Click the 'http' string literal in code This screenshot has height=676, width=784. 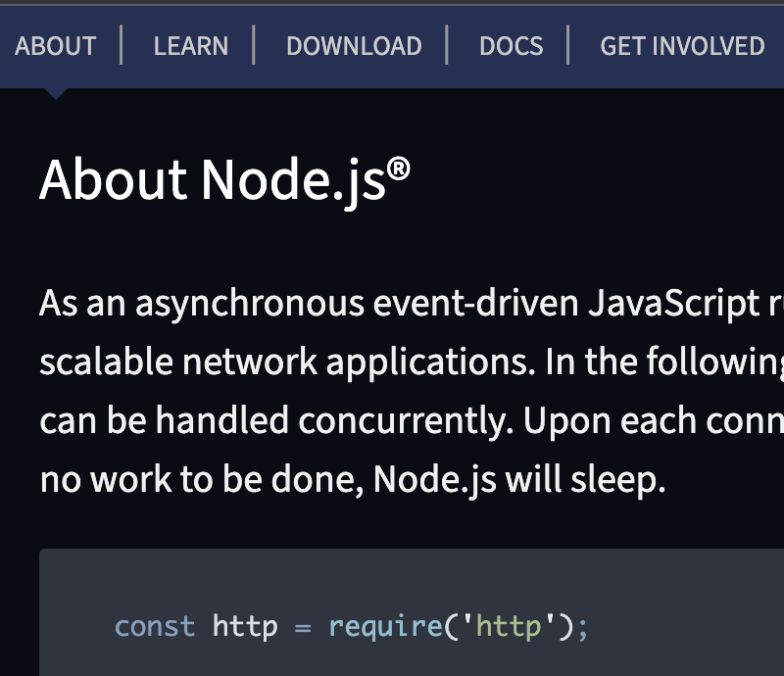click(x=508, y=626)
